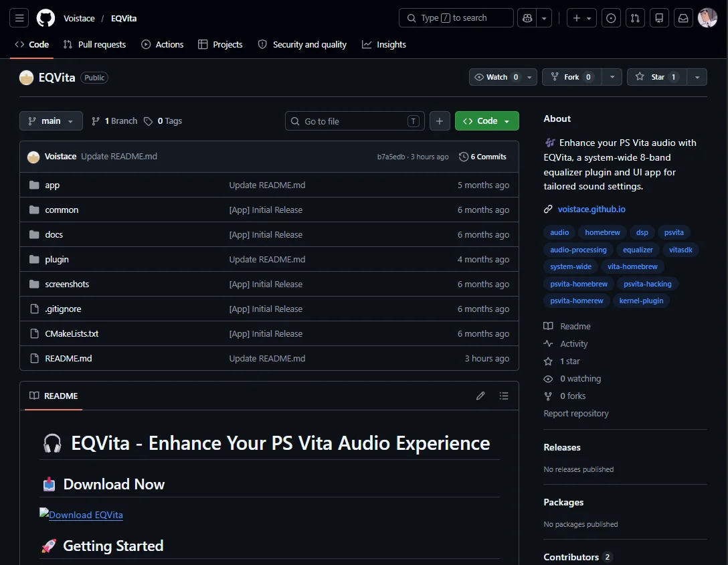Screen dimensions: 728x565
Task: Switch to Security and quality tab
Action: tap(302, 45)
